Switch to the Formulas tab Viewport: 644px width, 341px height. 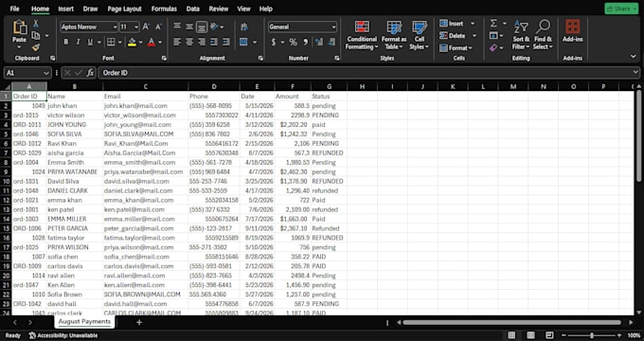coord(164,9)
